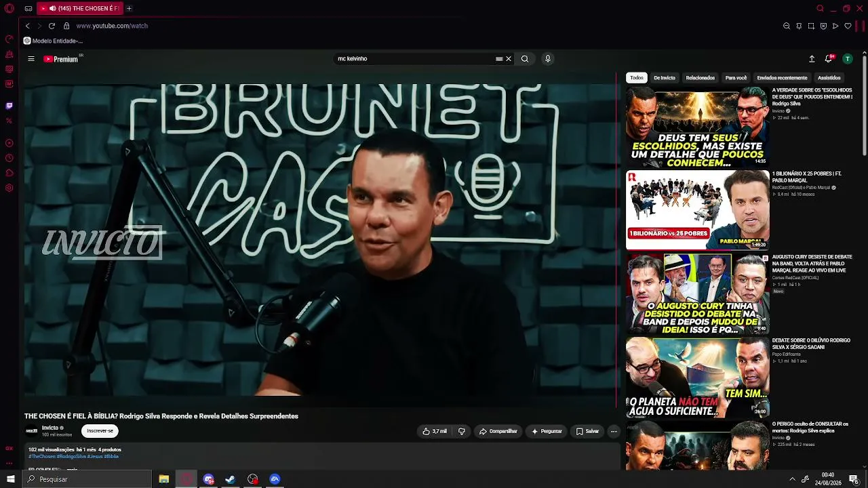
Task: Switch to THE CHOSEN YouTube tab
Action: tap(80, 9)
